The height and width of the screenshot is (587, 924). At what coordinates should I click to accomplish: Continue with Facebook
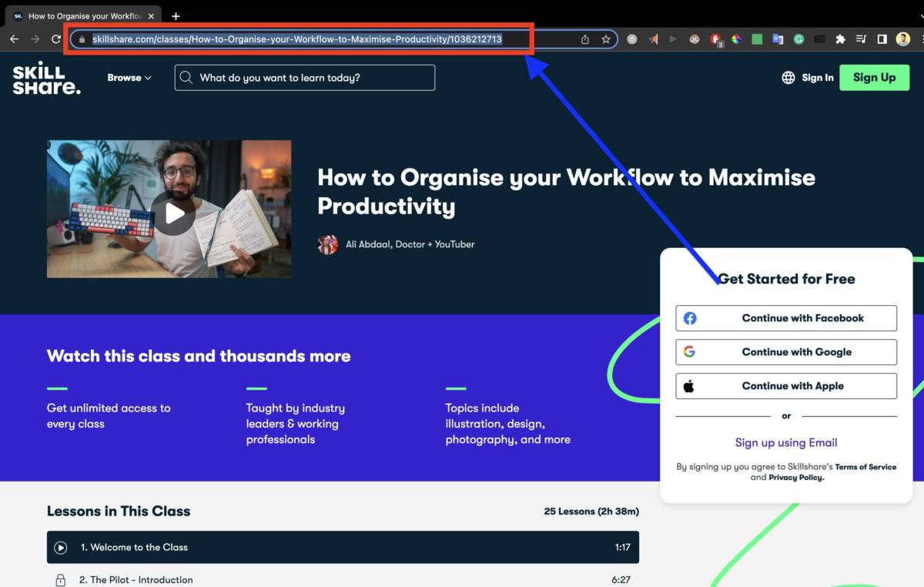[786, 318]
